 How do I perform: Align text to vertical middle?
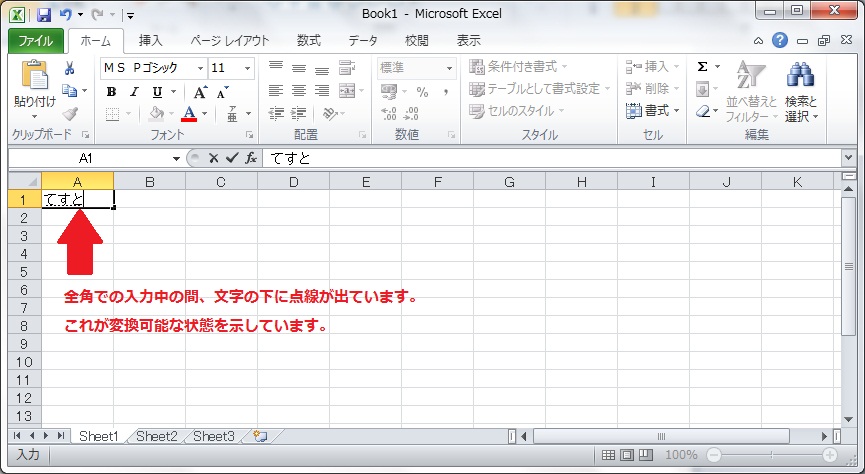(298, 68)
